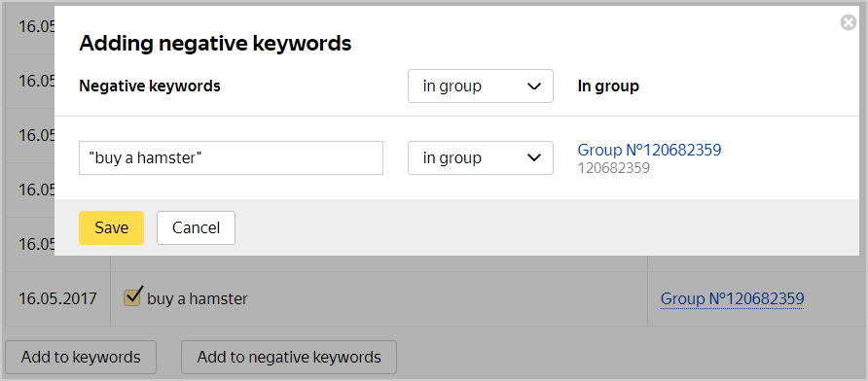Viewport: 868px width, 381px height.
Task: Open the header "in group" dropdown
Action: [x=481, y=87]
